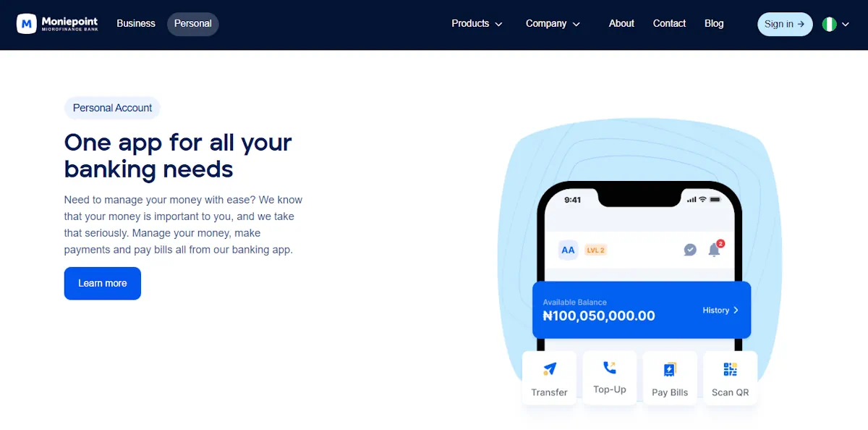Click the chat message bubble icon
The image size is (868, 430).
click(689, 249)
